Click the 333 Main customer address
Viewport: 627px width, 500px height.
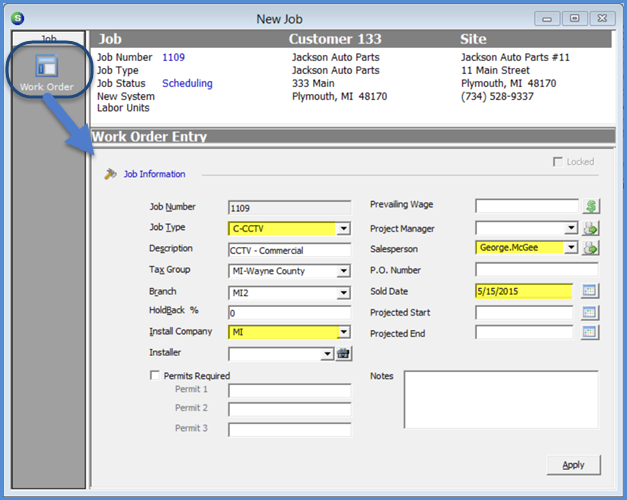(x=313, y=83)
